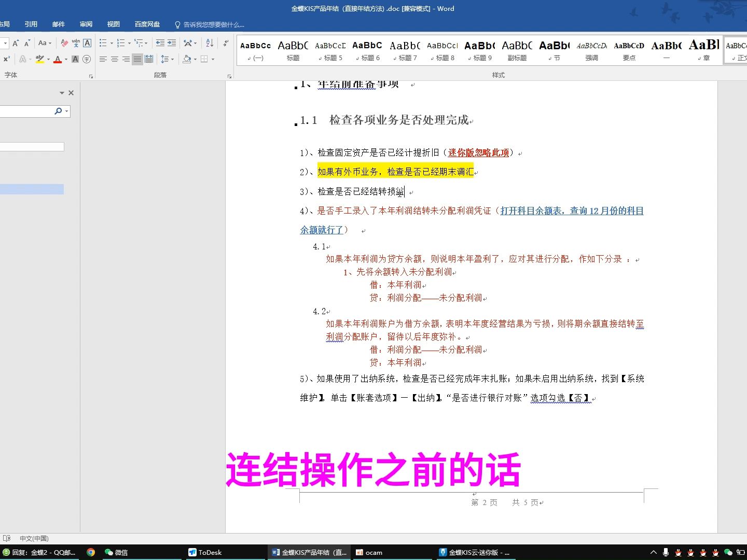
Task: Open the bullet list dropdown arrow
Action: (112, 43)
